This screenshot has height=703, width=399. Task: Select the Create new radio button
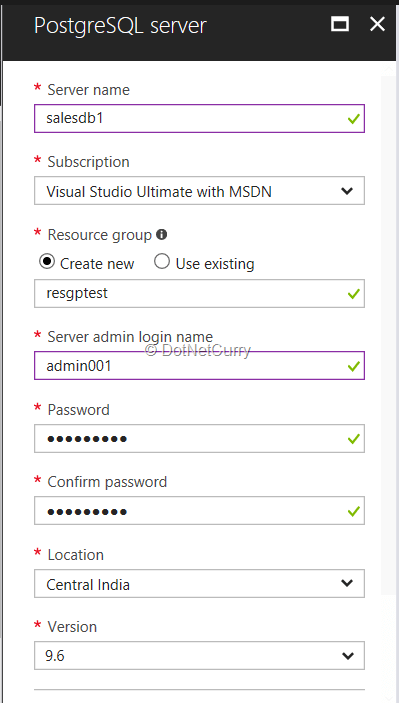(x=47, y=261)
